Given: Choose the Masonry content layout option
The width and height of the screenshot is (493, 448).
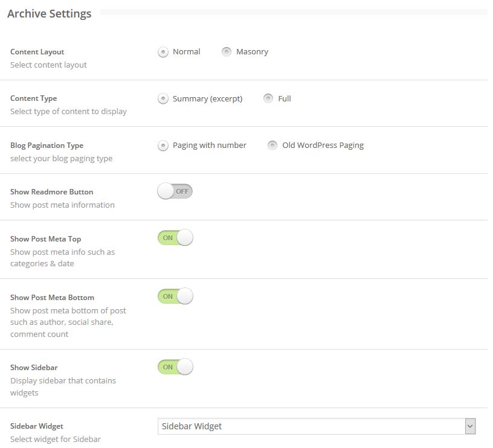Looking at the screenshot, I should click(x=227, y=52).
